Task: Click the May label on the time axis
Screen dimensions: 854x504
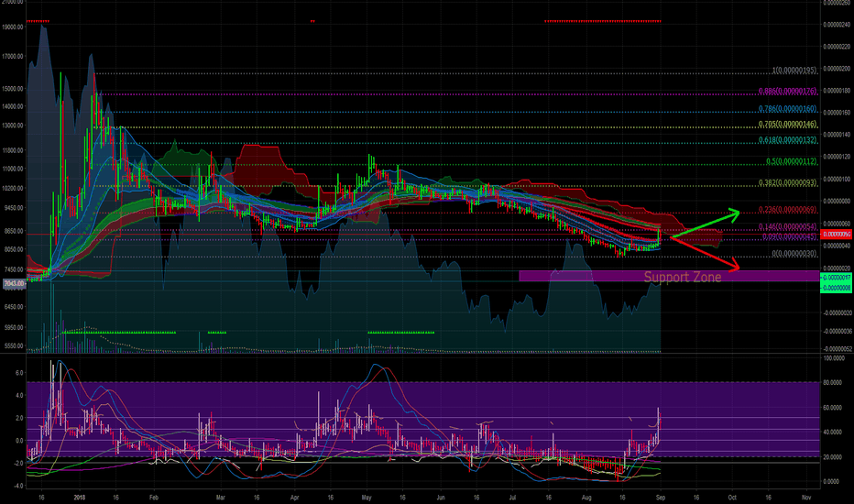Action: (x=367, y=498)
